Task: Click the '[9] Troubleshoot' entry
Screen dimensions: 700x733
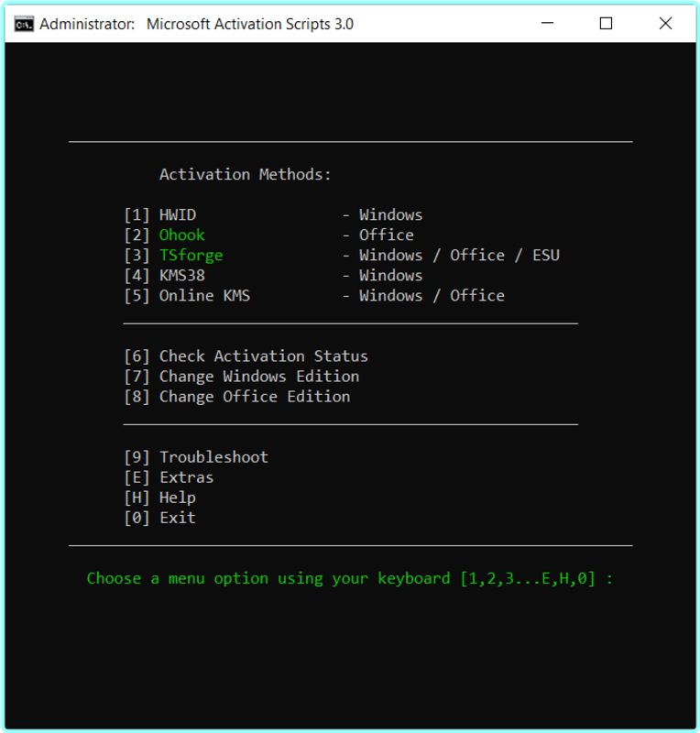Action: [196, 457]
